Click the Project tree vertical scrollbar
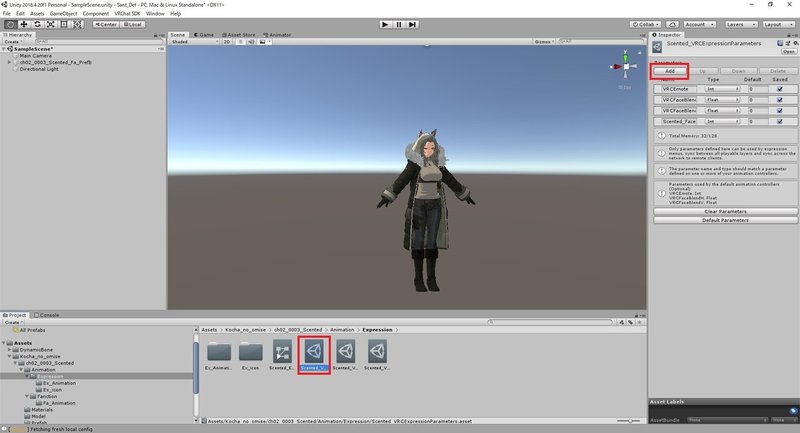The width and height of the screenshot is (800, 433). point(196,367)
